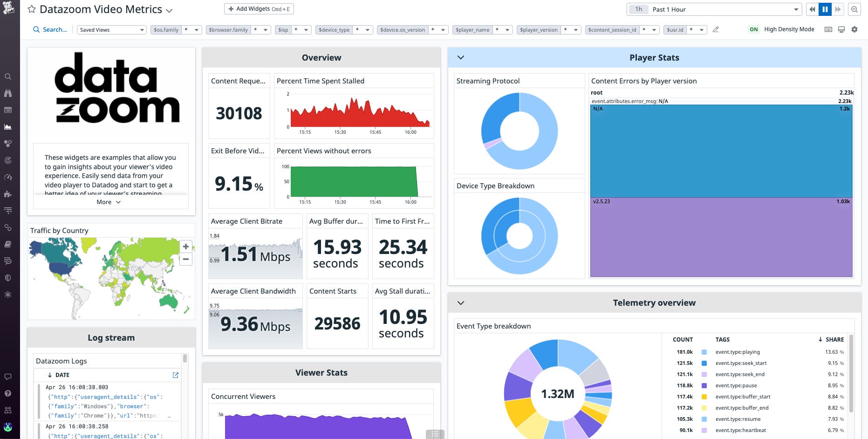
Task: Open keyboard shortcuts via the keyboard icon
Action: coord(828,29)
